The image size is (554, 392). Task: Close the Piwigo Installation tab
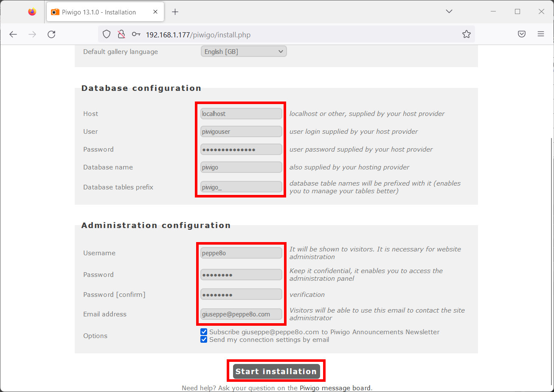pos(155,12)
